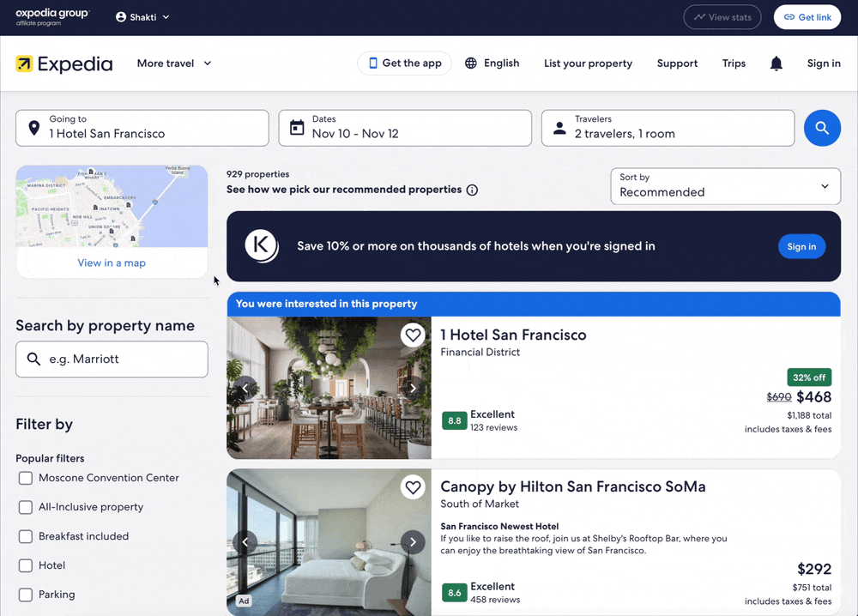Click the 929 properties count
This screenshot has height=616, width=858.
pyautogui.click(x=257, y=174)
